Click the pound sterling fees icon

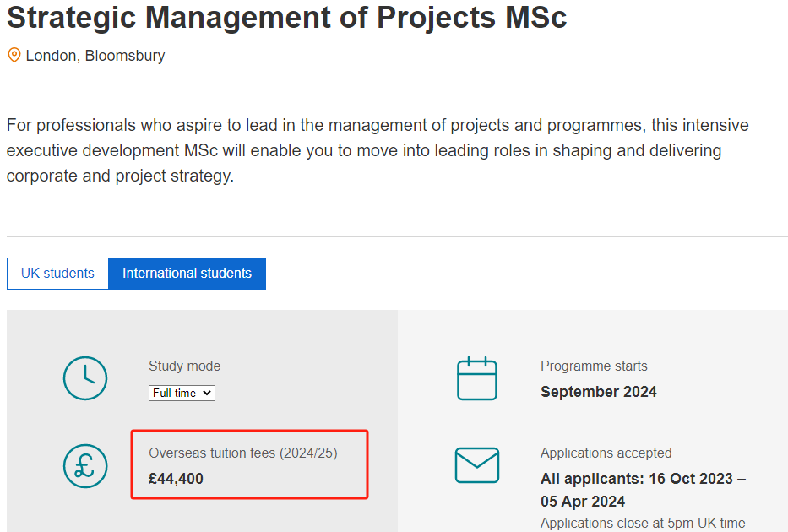point(85,465)
